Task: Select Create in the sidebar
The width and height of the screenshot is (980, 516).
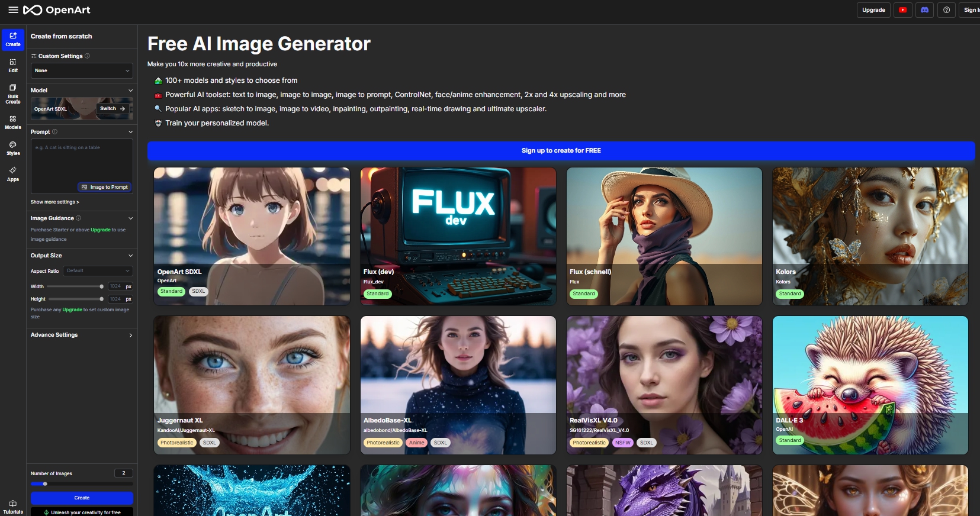Action: coord(13,39)
